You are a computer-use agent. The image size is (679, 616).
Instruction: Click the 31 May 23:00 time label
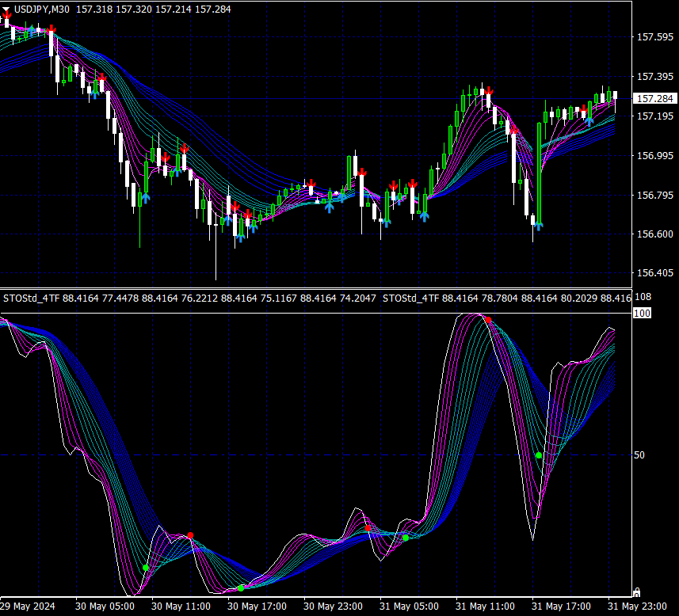638,606
